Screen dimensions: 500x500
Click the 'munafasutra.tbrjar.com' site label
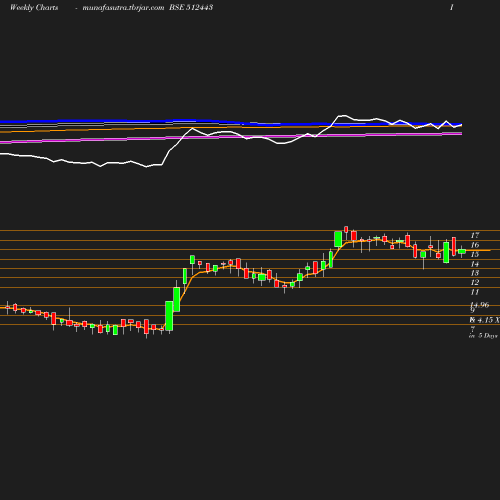pos(123,8)
